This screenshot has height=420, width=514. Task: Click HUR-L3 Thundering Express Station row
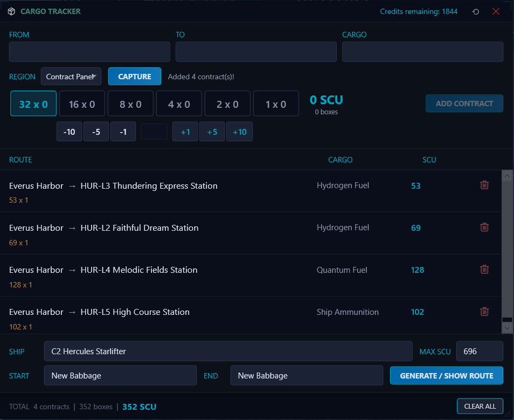(x=251, y=191)
